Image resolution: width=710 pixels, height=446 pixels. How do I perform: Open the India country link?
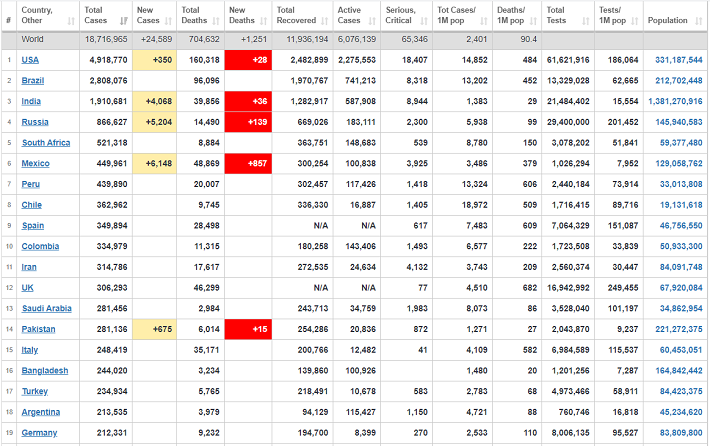point(31,101)
